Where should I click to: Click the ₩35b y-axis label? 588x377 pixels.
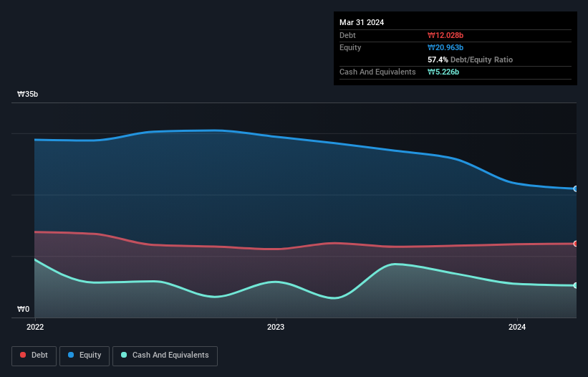click(27, 94)
